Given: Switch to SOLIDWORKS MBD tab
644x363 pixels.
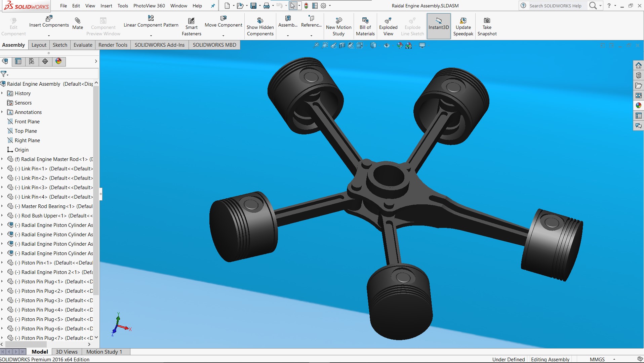Looking at the screenshot, I should [214, 45].
